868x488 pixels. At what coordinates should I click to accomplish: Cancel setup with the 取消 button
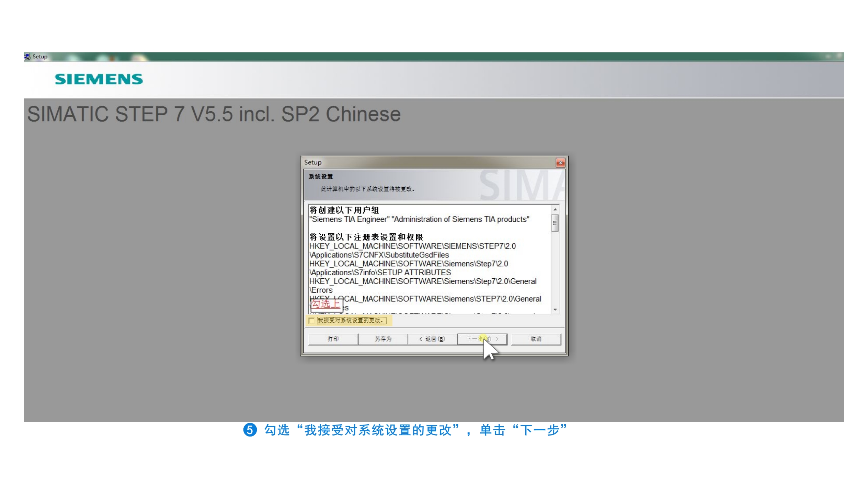click(536, 339)
